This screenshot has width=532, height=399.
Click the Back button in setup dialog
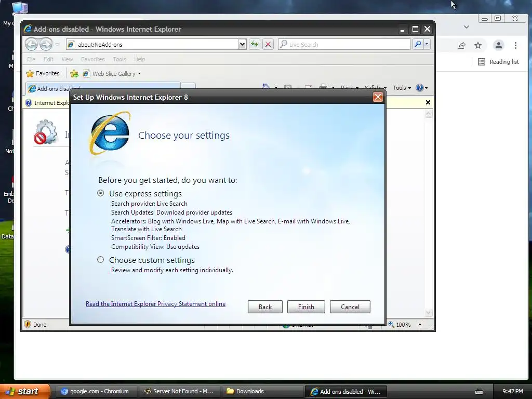pos(265,307)
